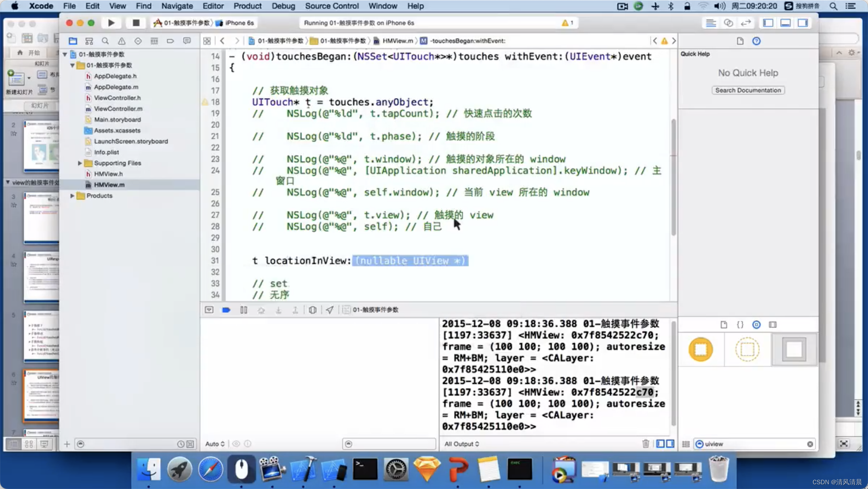
Task: Click the warning indicator in activity bar
Action: pyautogui.click(x=567, y=23)
